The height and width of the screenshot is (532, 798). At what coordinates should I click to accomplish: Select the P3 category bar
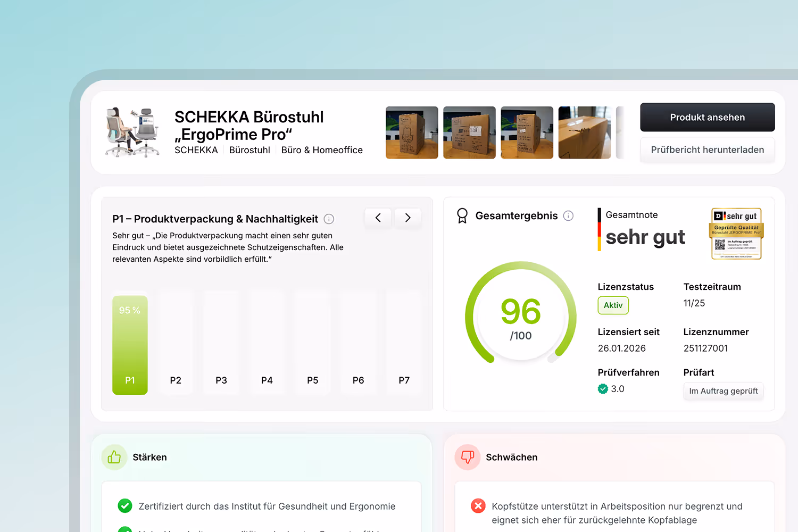pyautogui.click(x=221, y=342)
